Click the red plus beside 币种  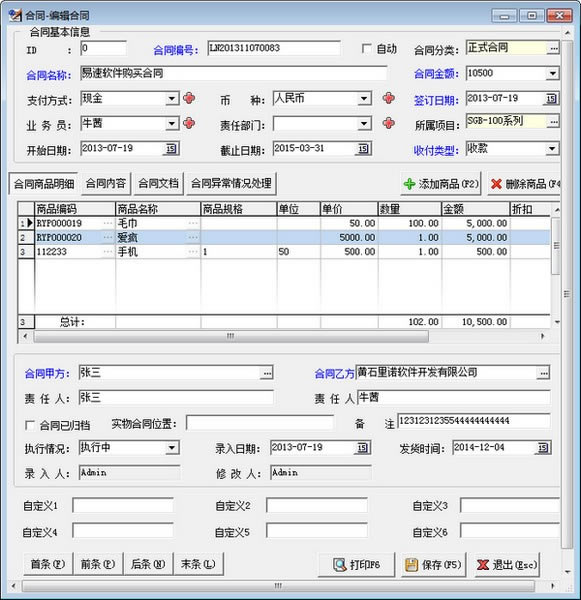(388, 98)
